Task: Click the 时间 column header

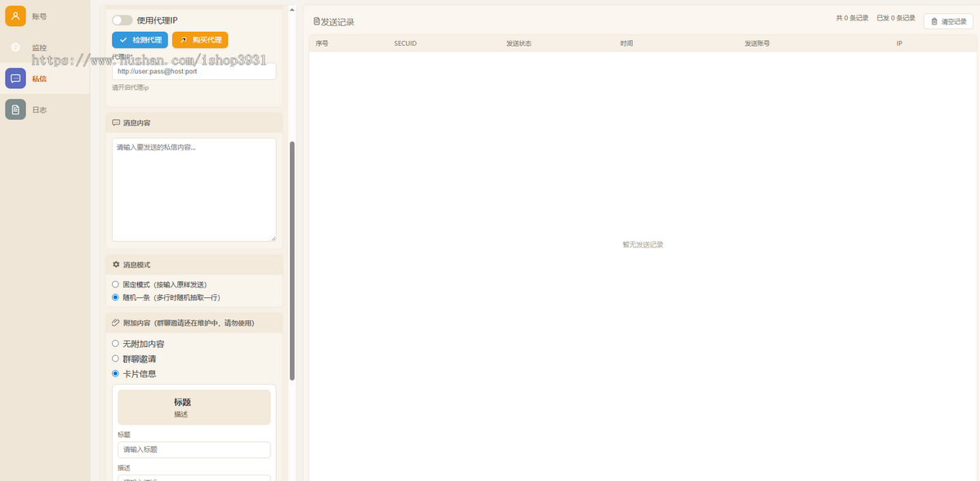Action: click(x=626, y=42)
